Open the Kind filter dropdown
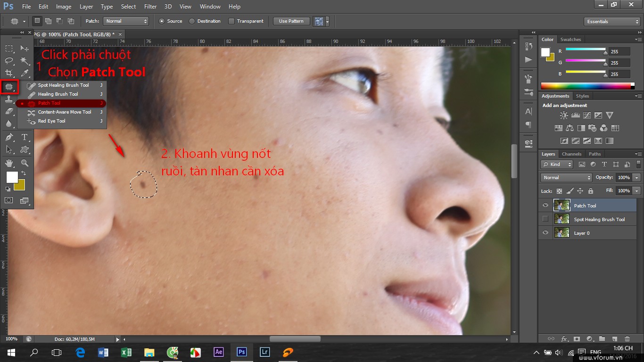Viewport: 644px width, 362px height. click(x=557, y=165)
